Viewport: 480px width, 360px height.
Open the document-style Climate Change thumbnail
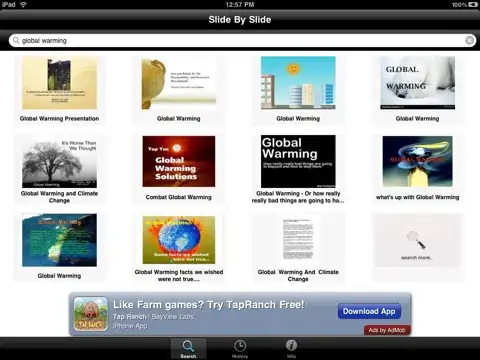298,240
